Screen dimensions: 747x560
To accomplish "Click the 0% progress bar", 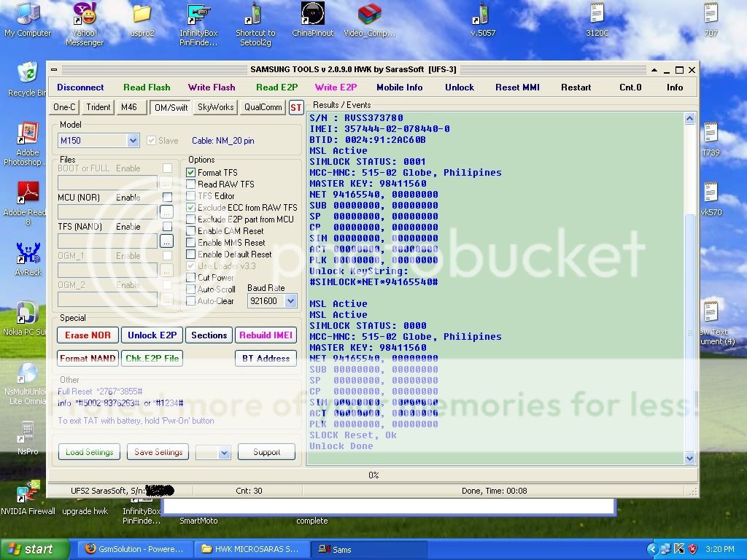I will point(373,475).
